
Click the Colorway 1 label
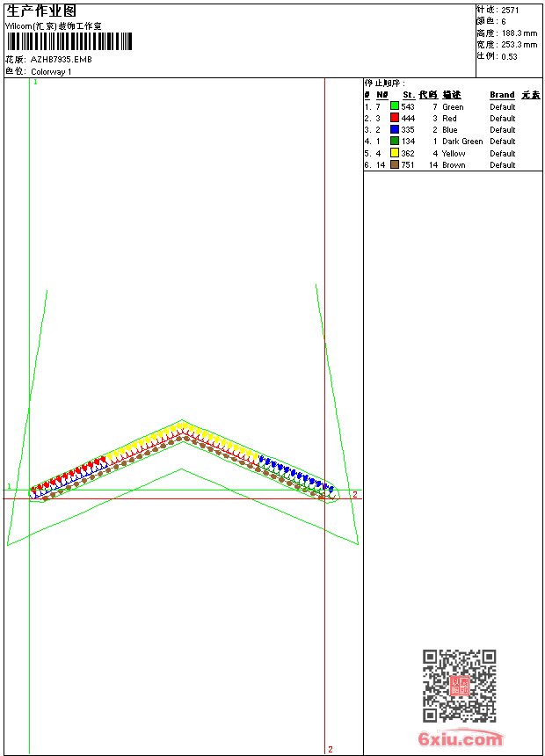pyautogui.click(x=51, y=71)
